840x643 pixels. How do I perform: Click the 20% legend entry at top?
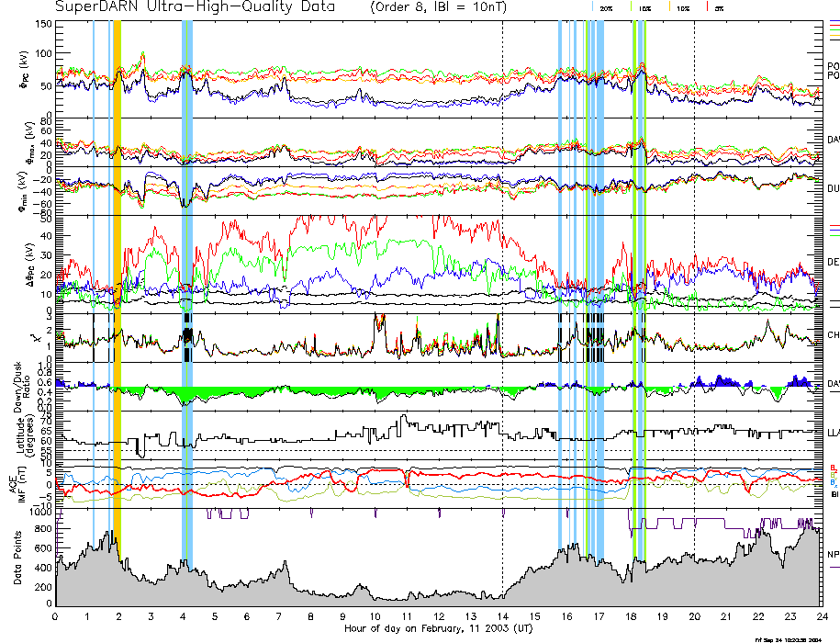coord(604,6)
